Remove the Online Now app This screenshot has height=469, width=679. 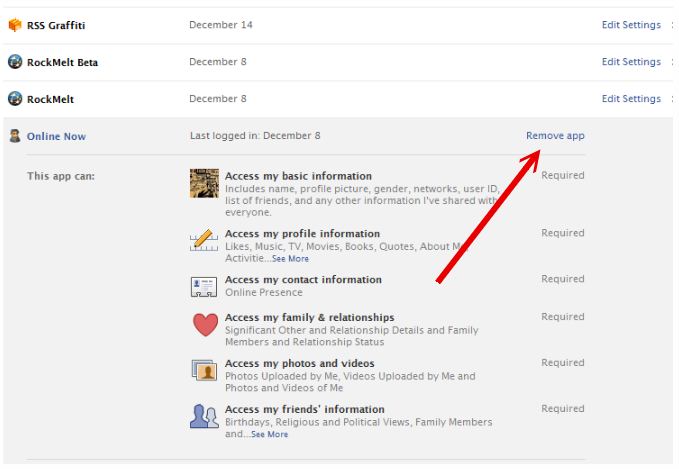tap(555, 136)
